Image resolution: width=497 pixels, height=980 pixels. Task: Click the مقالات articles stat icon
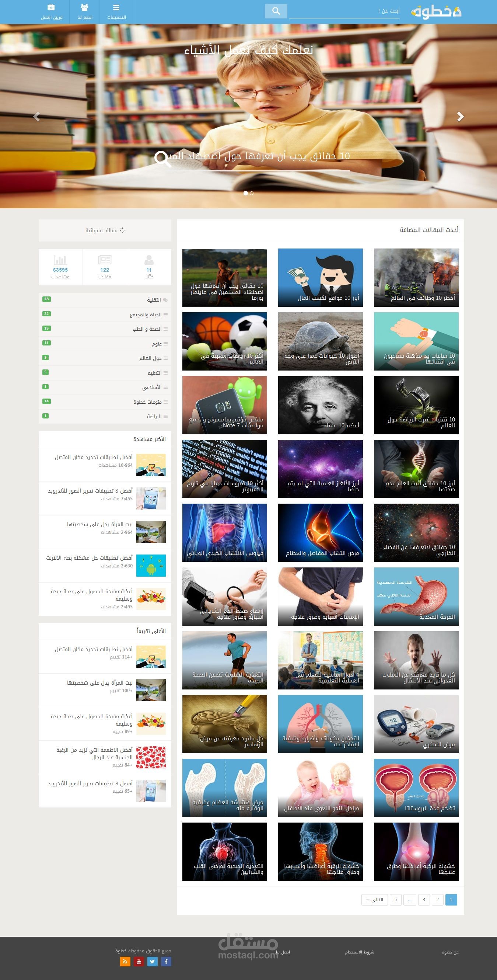(x=105, y=260)
